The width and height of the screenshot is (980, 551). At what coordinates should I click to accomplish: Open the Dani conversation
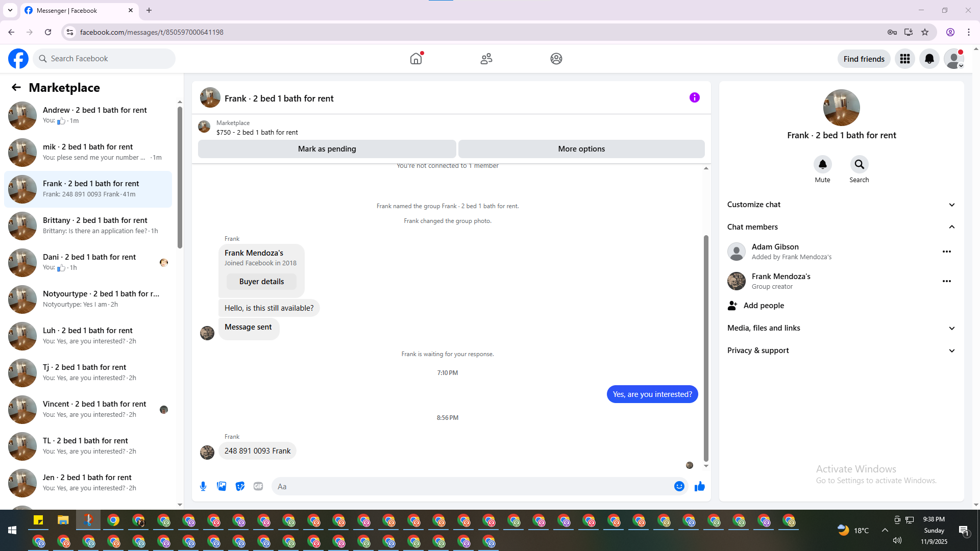[88, 263]
